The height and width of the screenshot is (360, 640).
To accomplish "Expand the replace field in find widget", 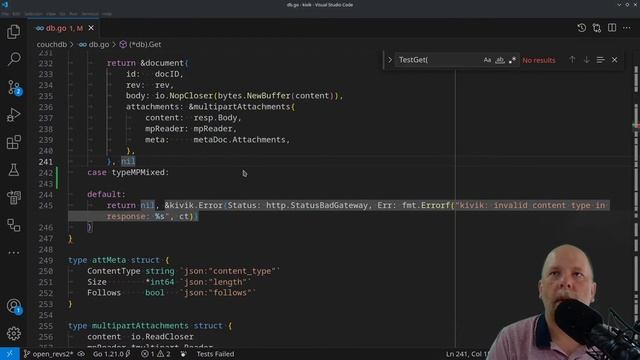I will pos(389,60).
